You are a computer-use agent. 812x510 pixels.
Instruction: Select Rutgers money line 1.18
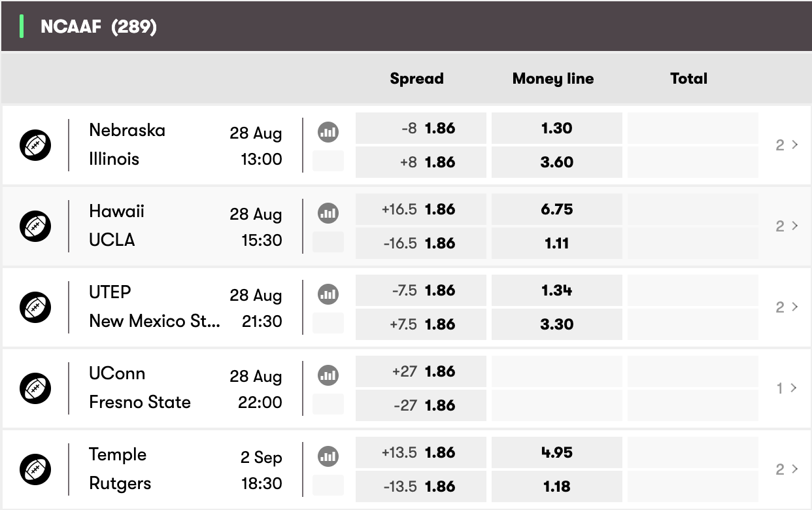pos(557,486)
